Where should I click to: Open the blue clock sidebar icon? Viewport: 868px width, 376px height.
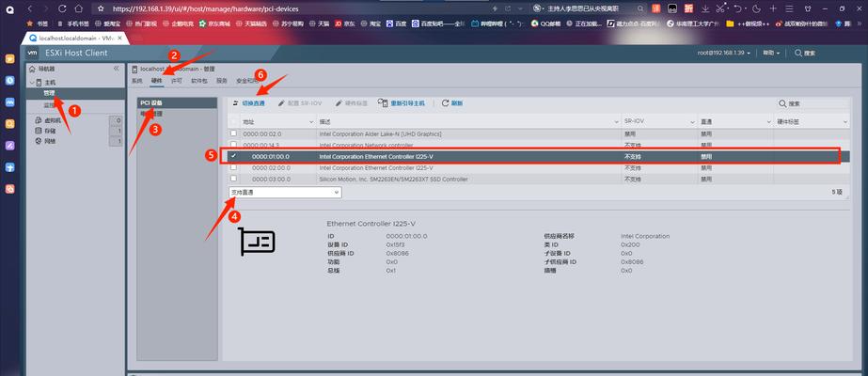(10, 81)
